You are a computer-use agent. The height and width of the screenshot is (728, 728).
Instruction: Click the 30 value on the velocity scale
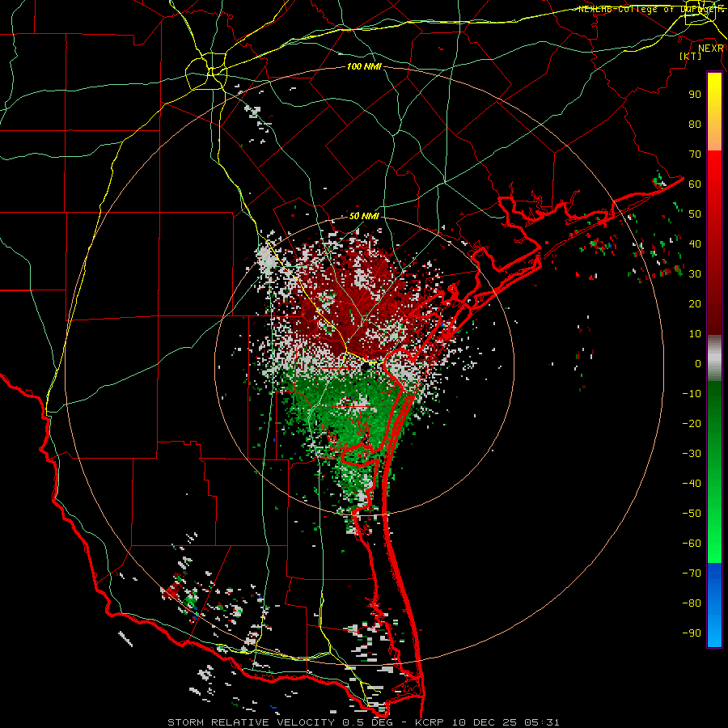[695, 274]
